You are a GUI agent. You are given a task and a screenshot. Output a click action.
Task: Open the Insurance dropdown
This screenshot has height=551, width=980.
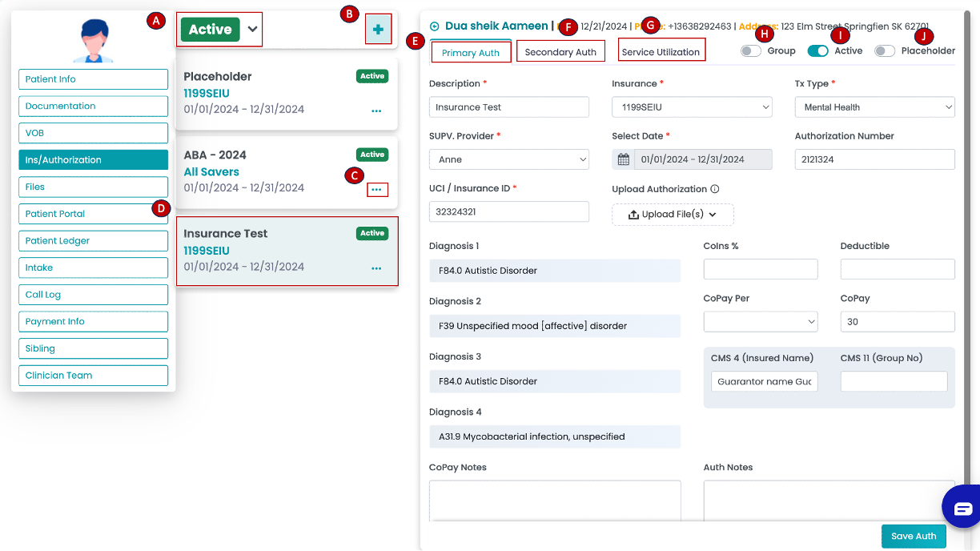click(692, 107)
